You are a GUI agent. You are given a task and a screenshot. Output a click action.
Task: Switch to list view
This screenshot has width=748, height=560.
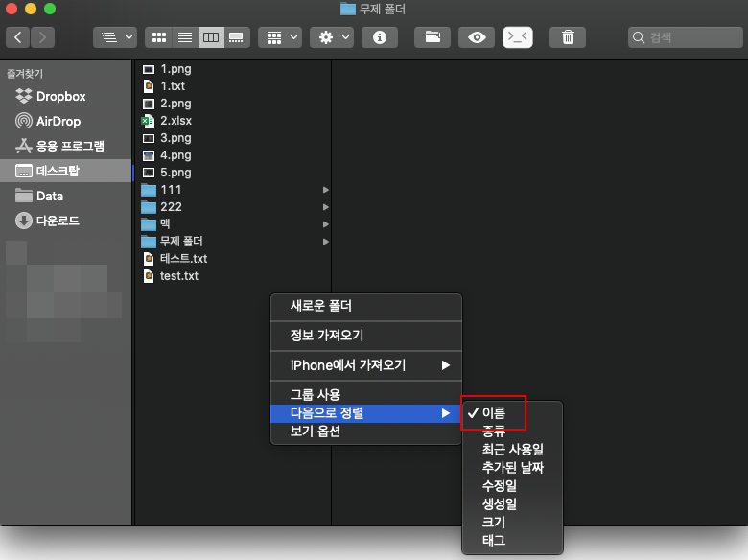click(185, 37)
